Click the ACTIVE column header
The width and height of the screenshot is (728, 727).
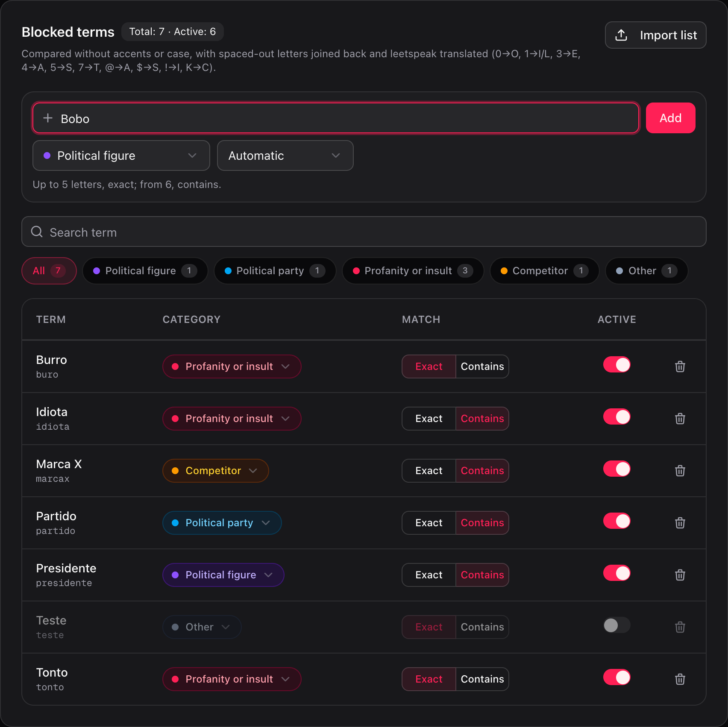[x=616, y=320]
